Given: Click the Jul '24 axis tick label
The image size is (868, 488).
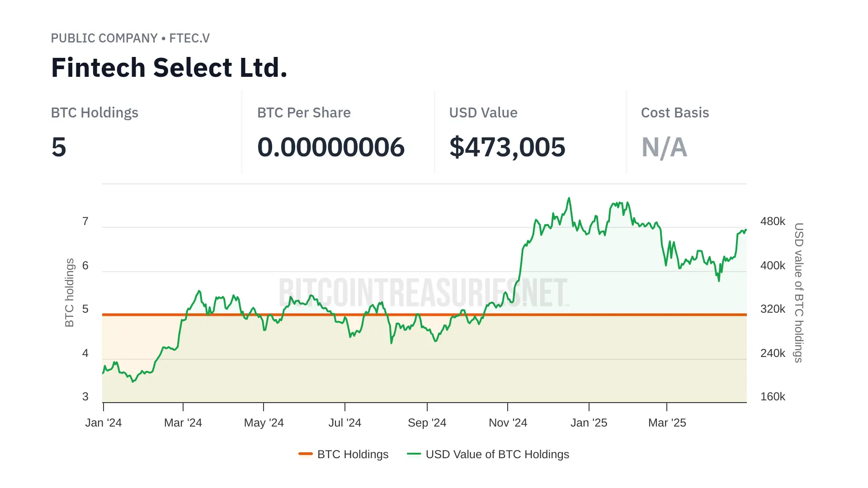Looking at the screenshot, I should coord(344,422).
